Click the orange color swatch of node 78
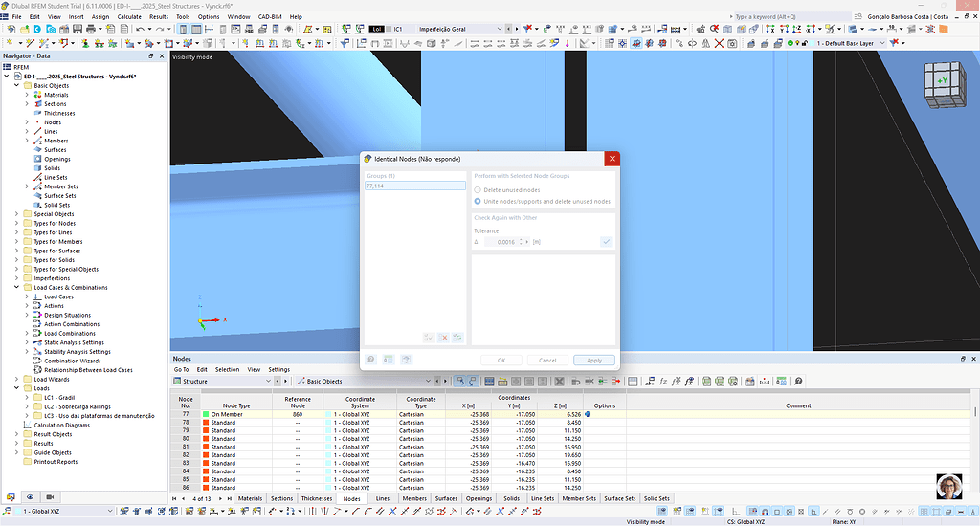This screenshot has width=980, height=526. pos(206,423)
